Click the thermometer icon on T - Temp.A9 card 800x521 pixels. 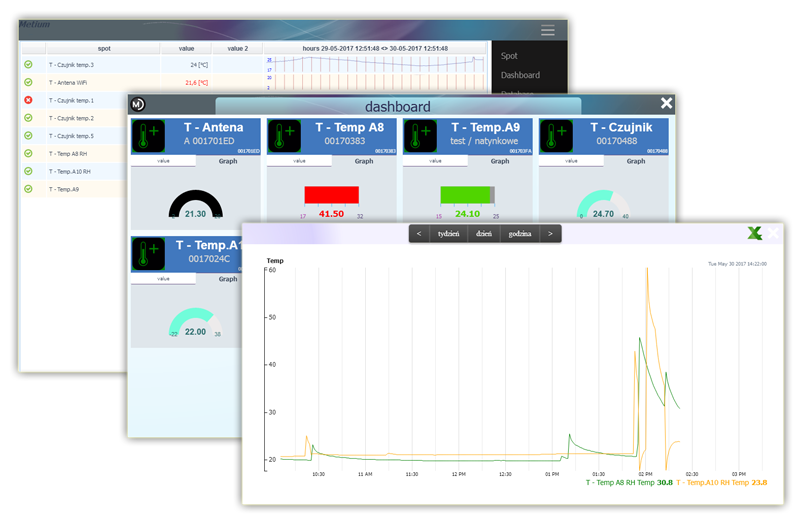point(420,135)
